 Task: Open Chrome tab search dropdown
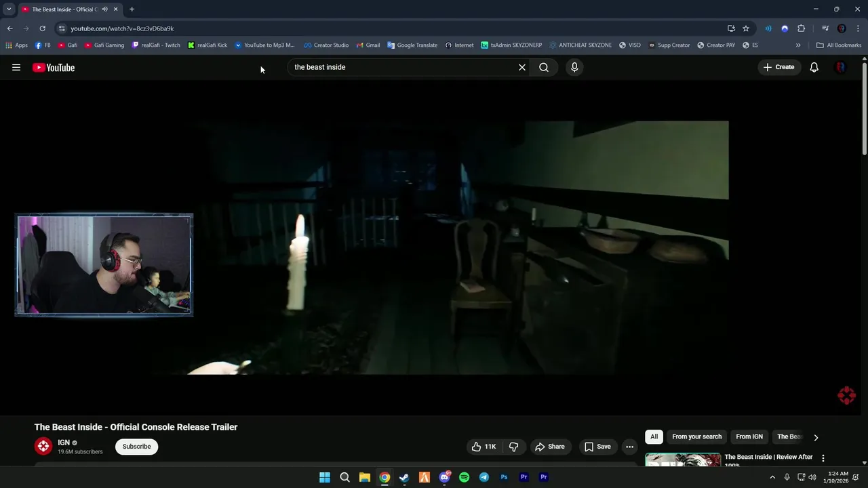tap(9, 9)
